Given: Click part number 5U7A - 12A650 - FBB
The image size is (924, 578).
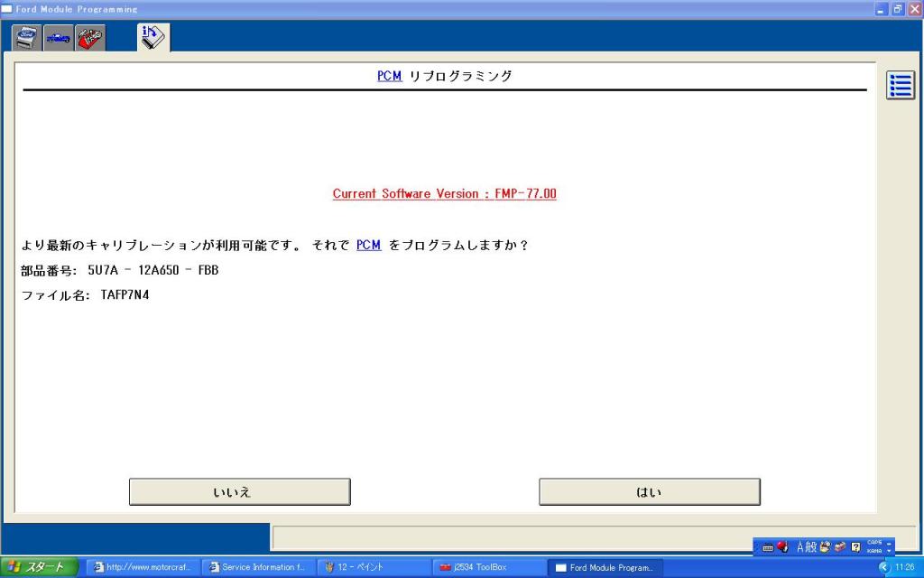Looking at the screenshot, I should point(153,270).
